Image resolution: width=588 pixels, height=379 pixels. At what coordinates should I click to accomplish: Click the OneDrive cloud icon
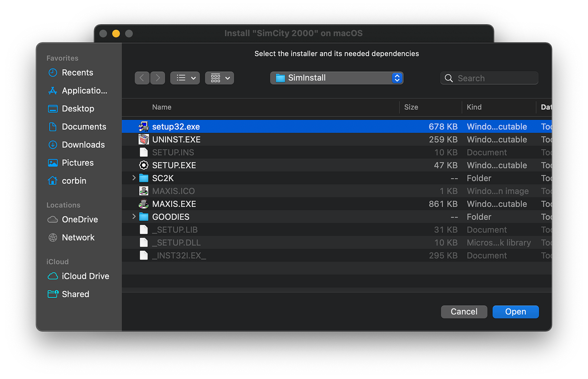tap(53, 220)
